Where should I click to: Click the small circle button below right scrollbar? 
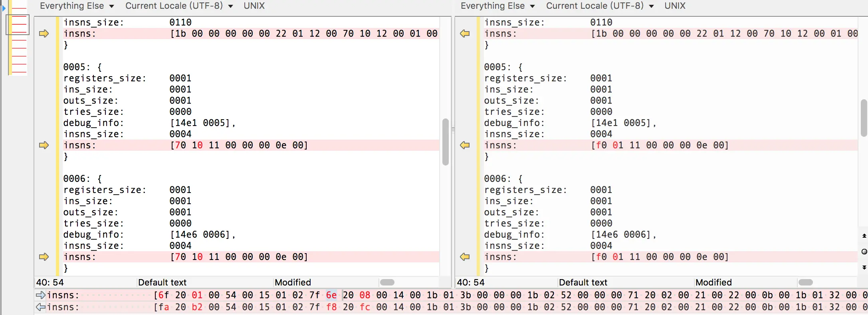point(864,252)
